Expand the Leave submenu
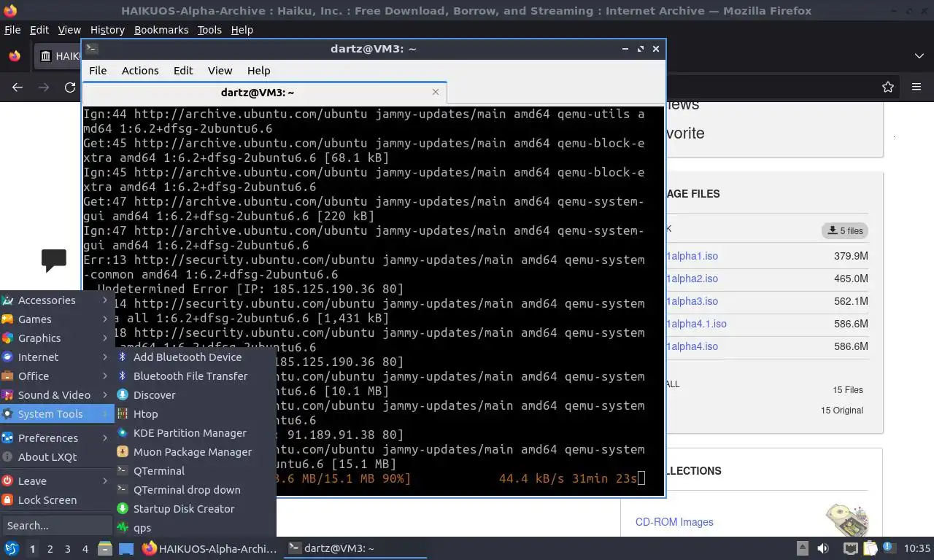The height and width of the screenshot is (560, 934). tap(57, 481)
